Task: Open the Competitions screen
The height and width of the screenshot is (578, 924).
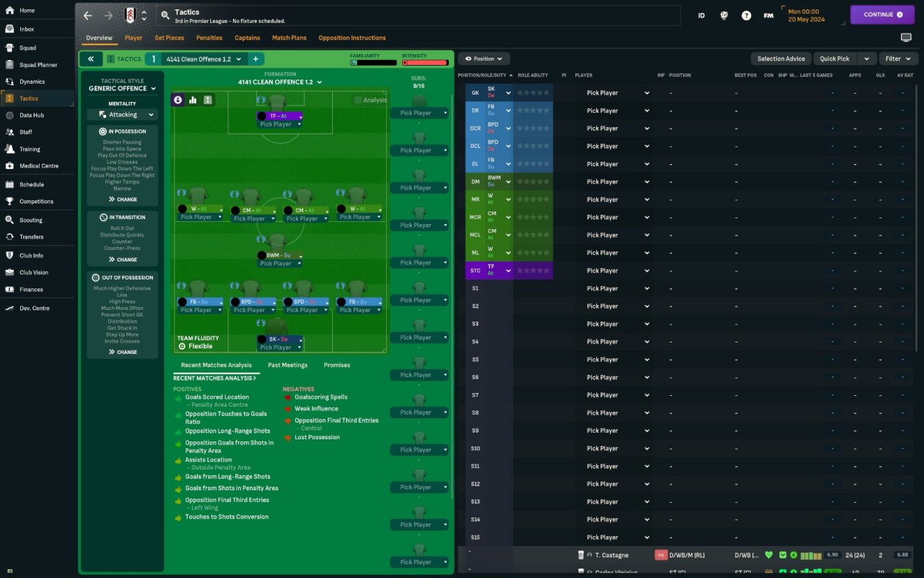Action: point(37,201)
